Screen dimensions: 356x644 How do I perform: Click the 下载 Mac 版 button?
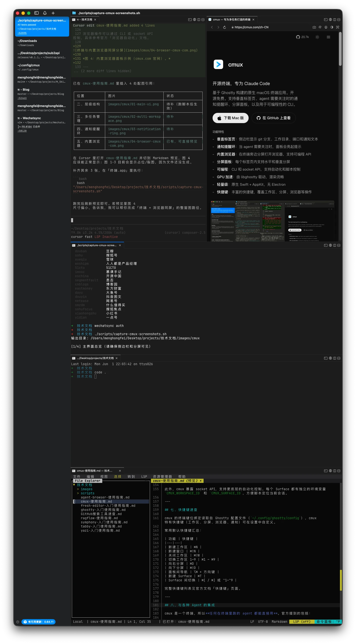(x=230, y=118)
